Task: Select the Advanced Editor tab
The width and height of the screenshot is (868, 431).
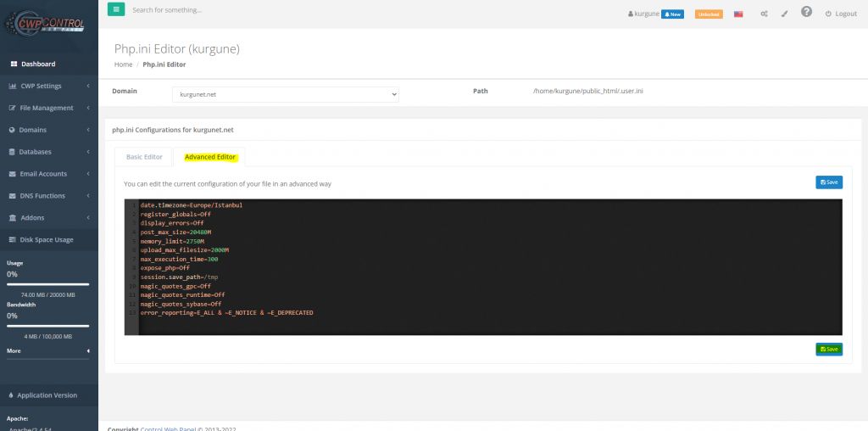Action: (210, 157)
